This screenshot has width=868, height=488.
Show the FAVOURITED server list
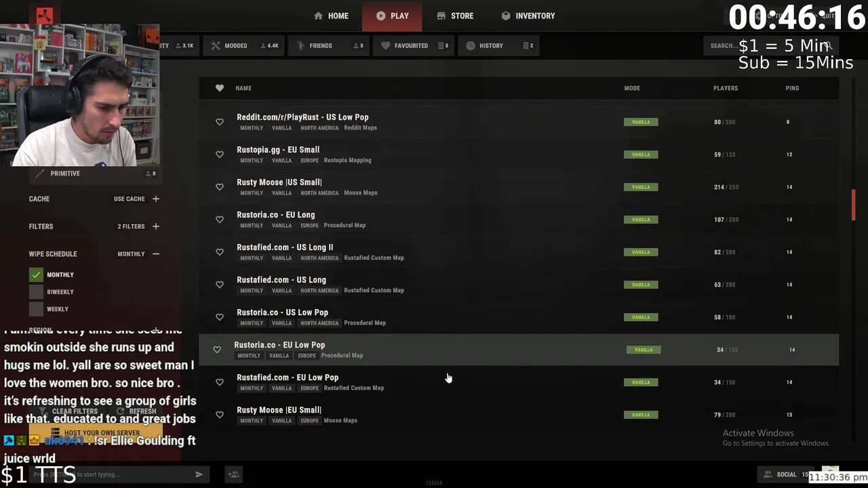[414, 45]
